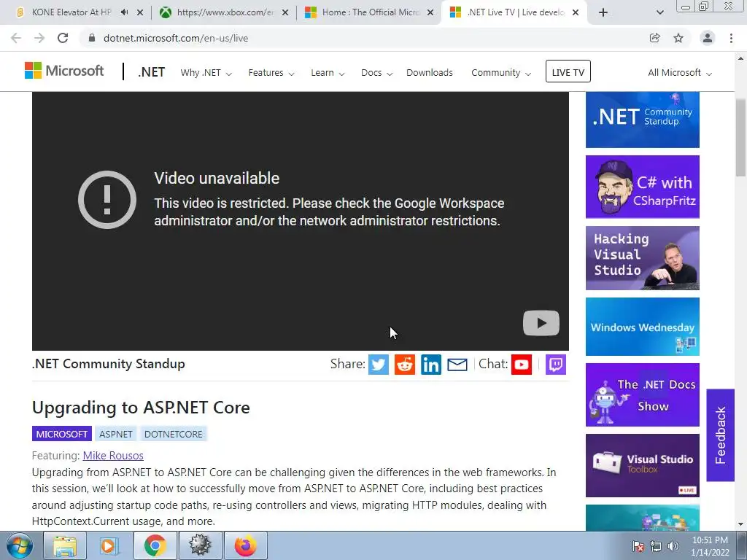
Task: Expand the Docs dropdown
Action: click(x=376, y=73)
